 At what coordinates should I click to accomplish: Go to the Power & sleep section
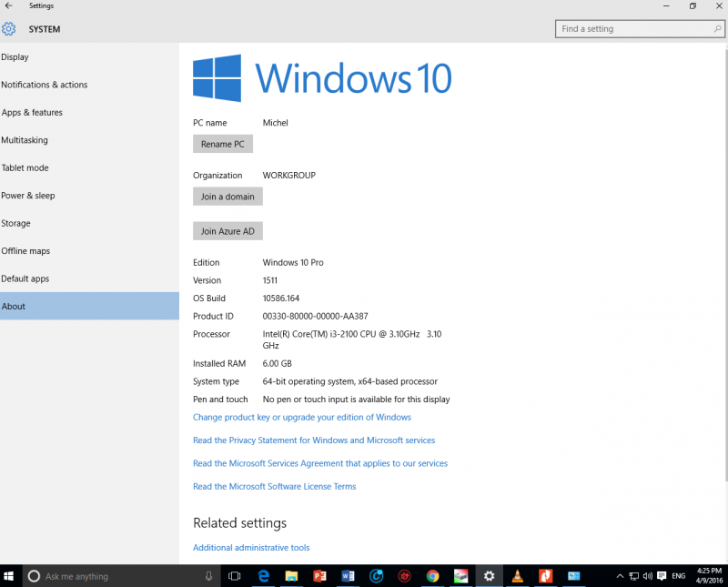click(x=28, y=196)
